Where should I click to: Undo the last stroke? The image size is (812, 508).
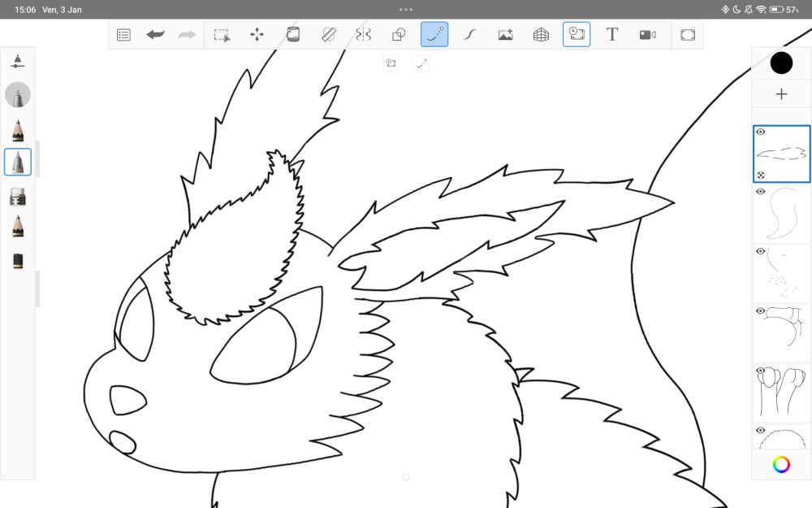(x=155, y=35)
